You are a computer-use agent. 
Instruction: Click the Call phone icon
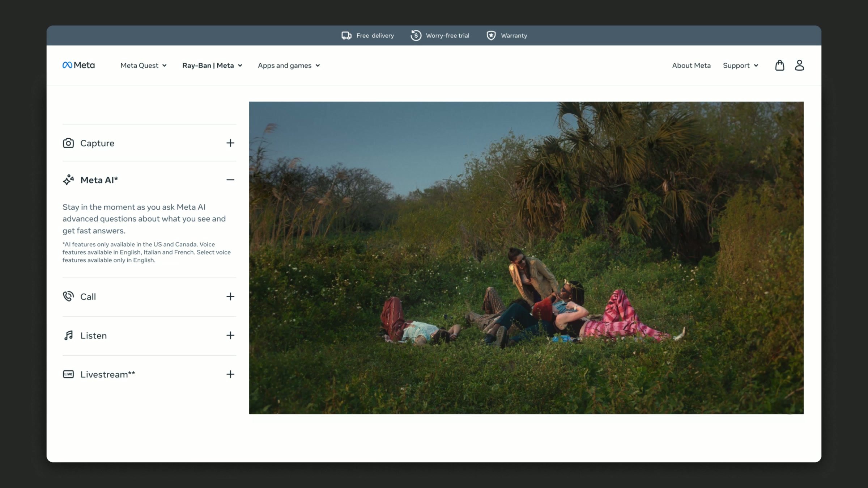[68, 296]
